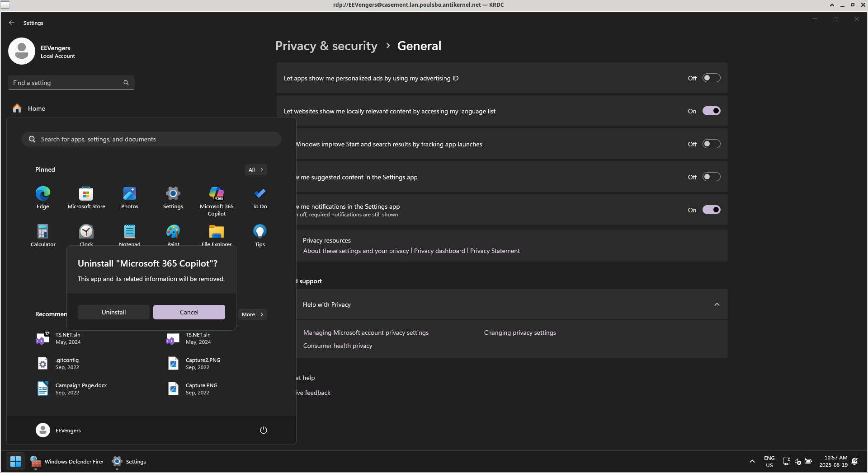Click the Windows Start button on taskbar

(x=15, y=461)
